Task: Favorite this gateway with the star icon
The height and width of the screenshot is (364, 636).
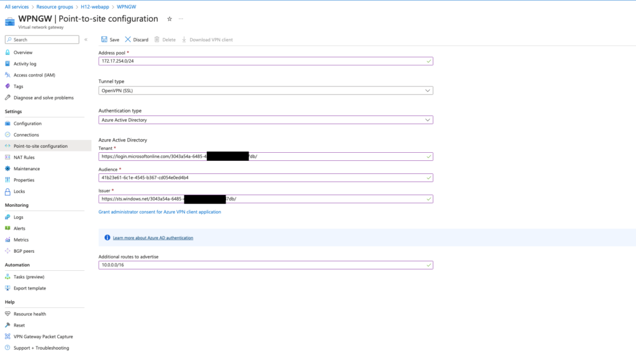Action: tap(170, 19)
